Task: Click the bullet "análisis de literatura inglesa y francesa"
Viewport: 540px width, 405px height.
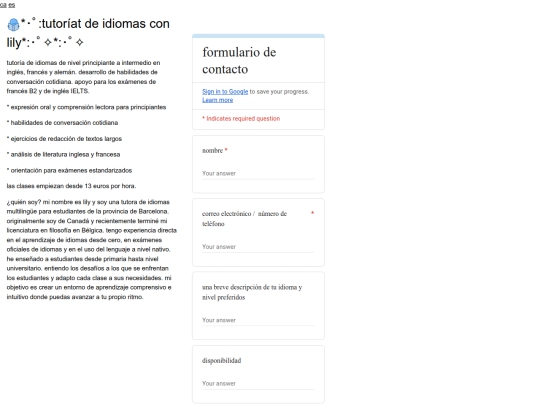Action: pos(63,155)
